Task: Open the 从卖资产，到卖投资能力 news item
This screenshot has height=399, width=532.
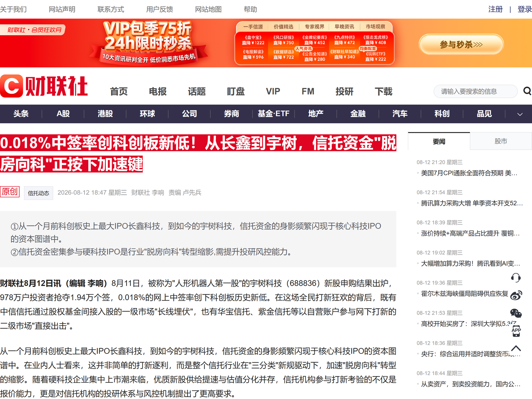Action: click(470, 384)
